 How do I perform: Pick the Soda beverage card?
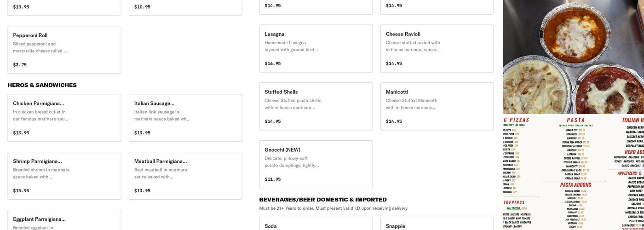point(316,224)
